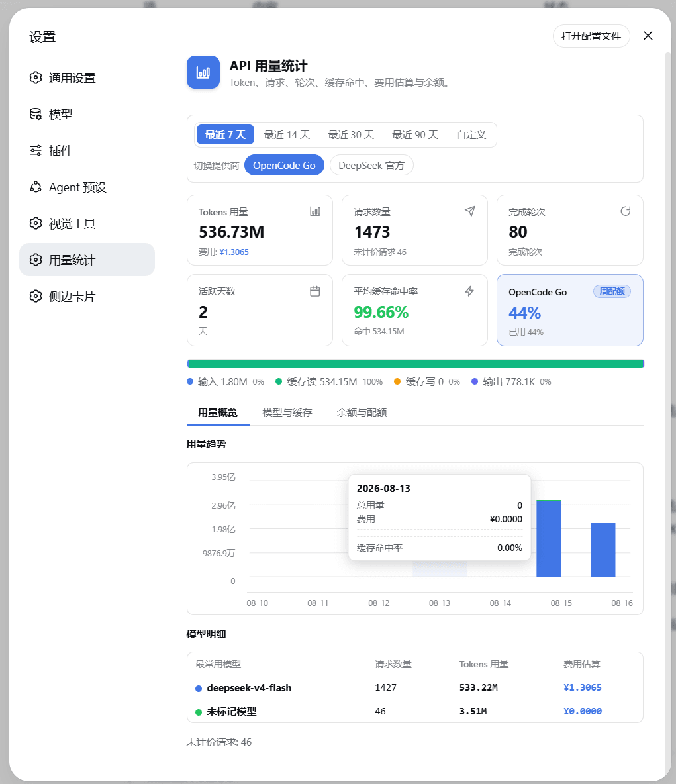Select the 最近 7 天 range

(225, 134)
